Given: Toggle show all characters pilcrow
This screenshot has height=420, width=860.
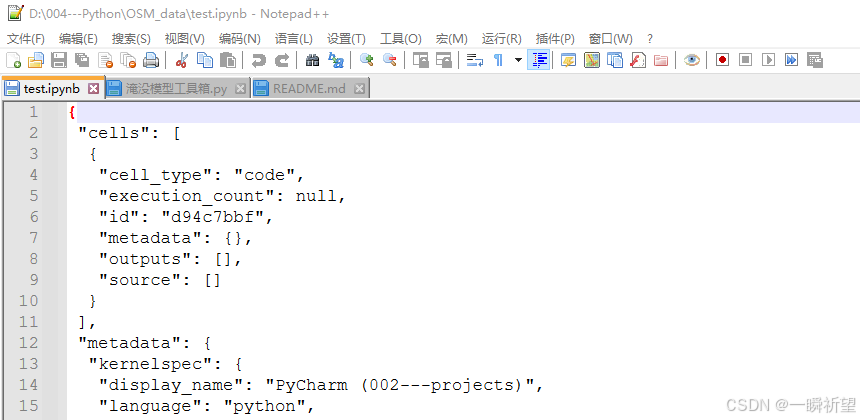Looking at the screenshot, I should tap(498, 60).
